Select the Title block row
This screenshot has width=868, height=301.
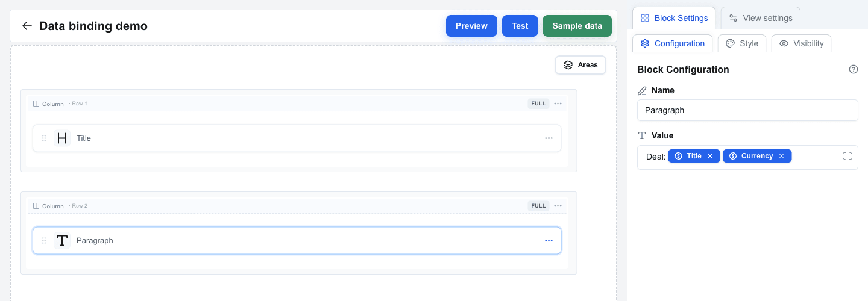click(297, 138)
